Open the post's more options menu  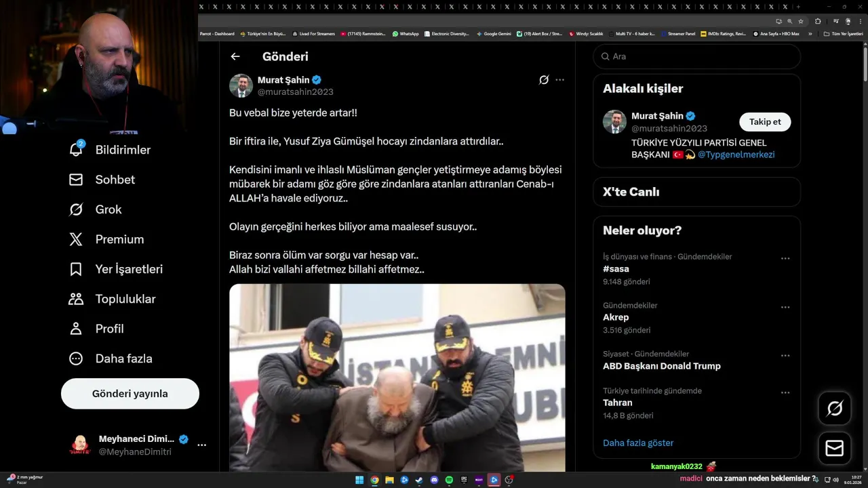click(x=559, y=80)
